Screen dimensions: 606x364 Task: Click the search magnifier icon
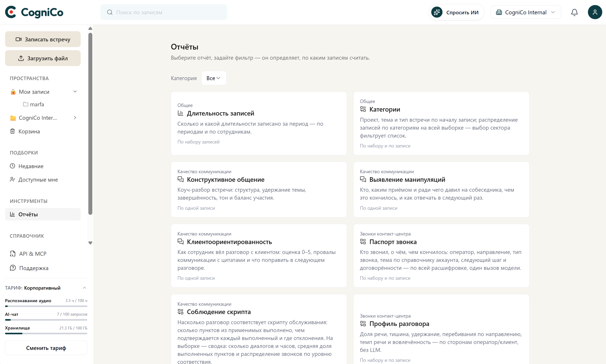tap(110, 12)
